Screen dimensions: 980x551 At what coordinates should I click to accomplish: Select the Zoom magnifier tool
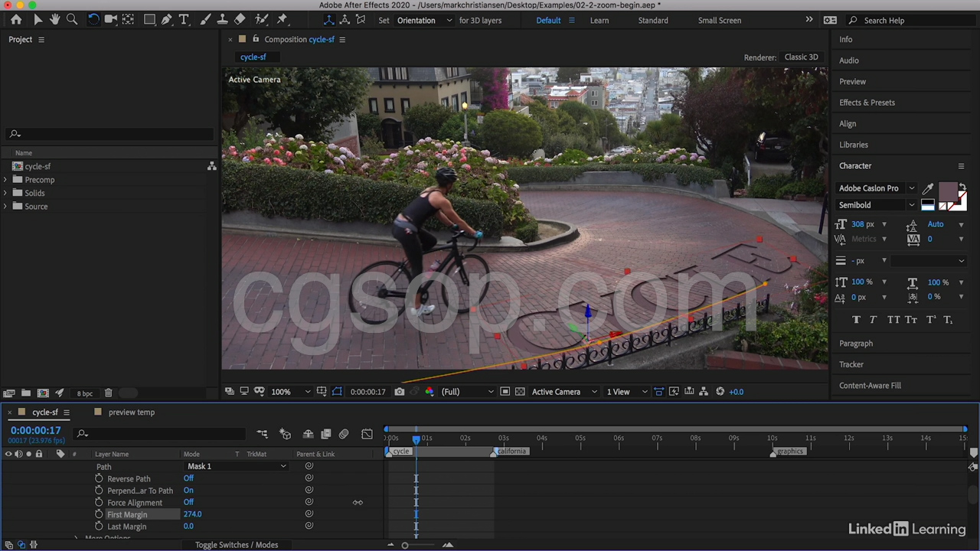pyautogui.click(x=72, y=20)
